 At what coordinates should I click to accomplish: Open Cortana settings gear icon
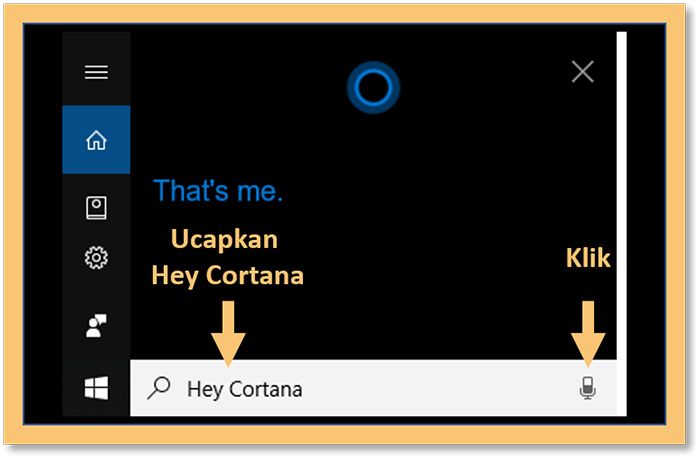coord(96,258)
